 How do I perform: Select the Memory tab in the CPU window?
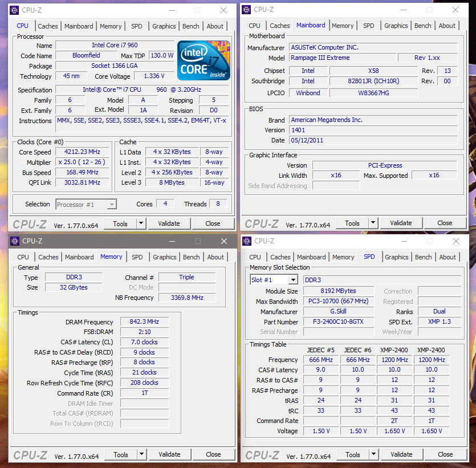click(111, 26)
